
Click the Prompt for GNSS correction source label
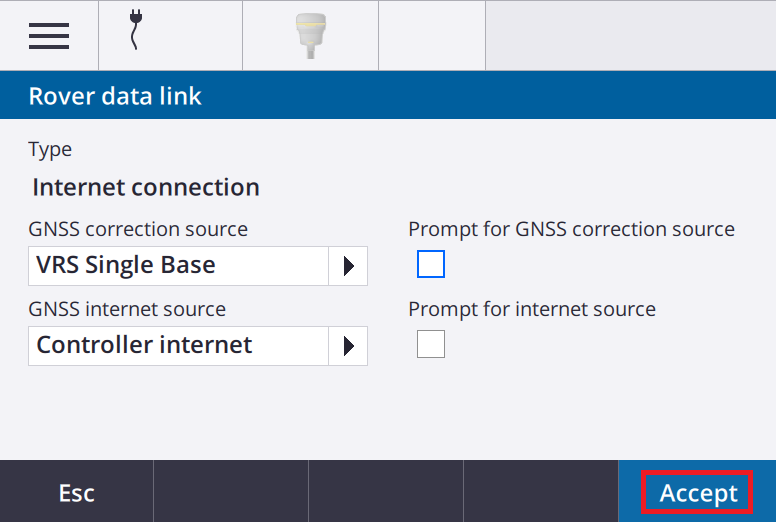point(572,229)
